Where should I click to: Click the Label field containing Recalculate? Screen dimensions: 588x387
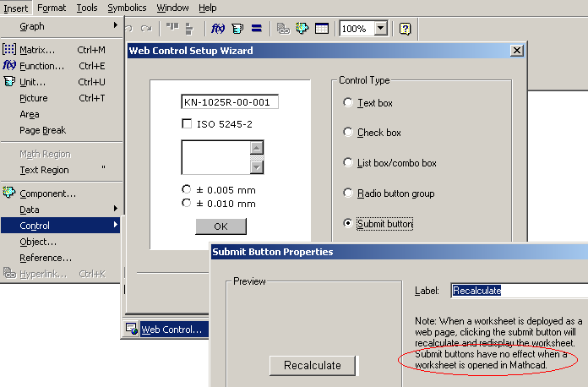coord(520,291)
